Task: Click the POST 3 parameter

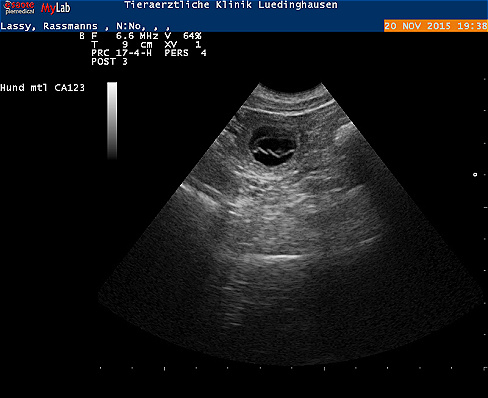Action: (109, 62)
